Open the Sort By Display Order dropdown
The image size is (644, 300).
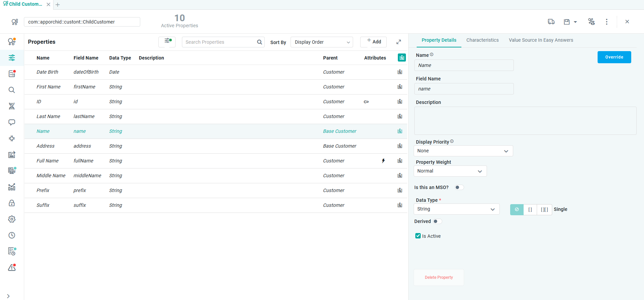click(x=321, y=42)
